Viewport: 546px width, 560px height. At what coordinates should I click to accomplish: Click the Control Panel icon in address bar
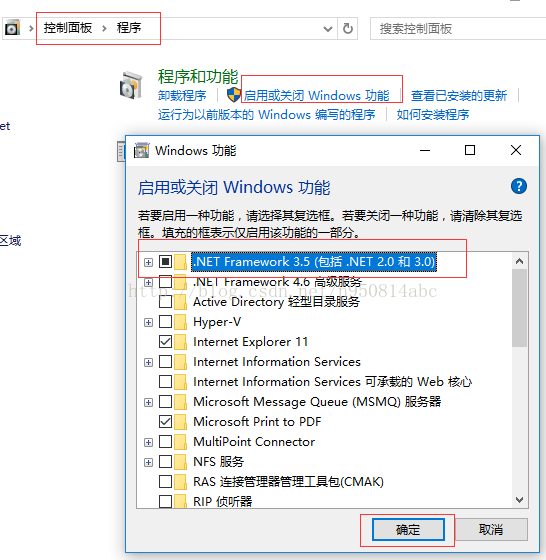click(x=12, y=28)
